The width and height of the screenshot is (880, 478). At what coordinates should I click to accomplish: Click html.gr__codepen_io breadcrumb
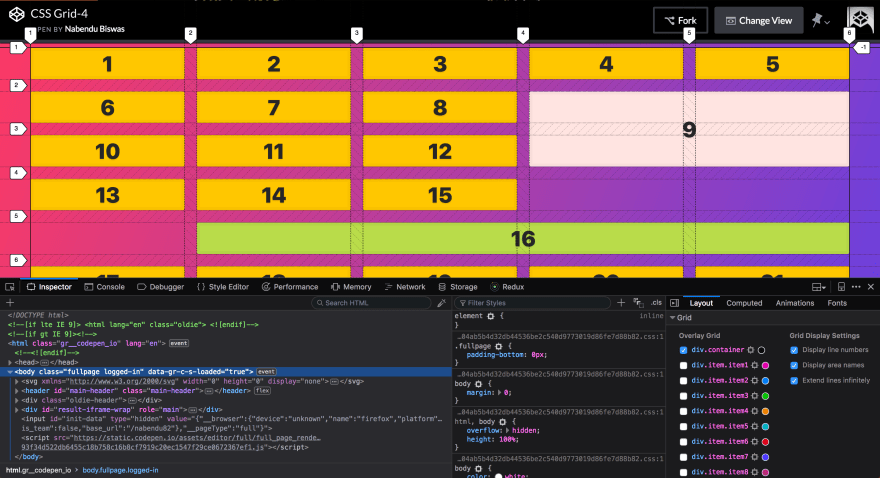[39, 470]
